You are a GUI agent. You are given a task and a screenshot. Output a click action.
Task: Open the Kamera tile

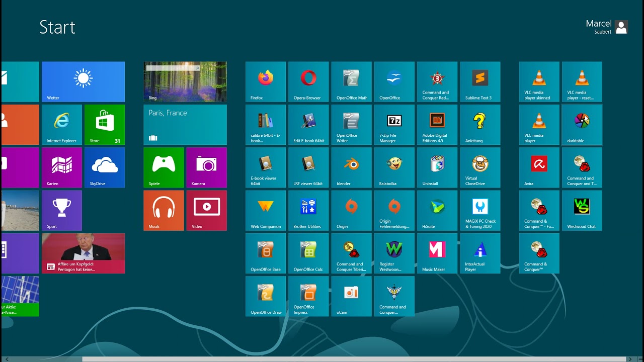coord(207,167)
